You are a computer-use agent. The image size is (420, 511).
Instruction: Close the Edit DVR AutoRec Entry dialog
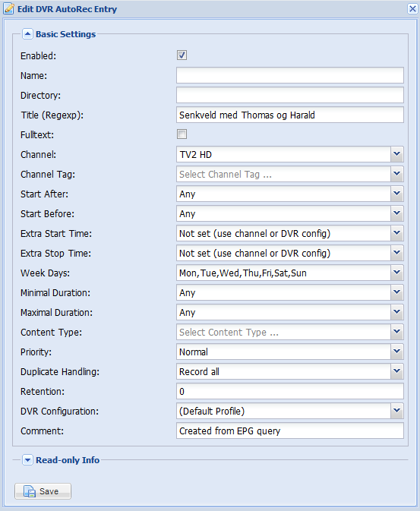(412, 9)
